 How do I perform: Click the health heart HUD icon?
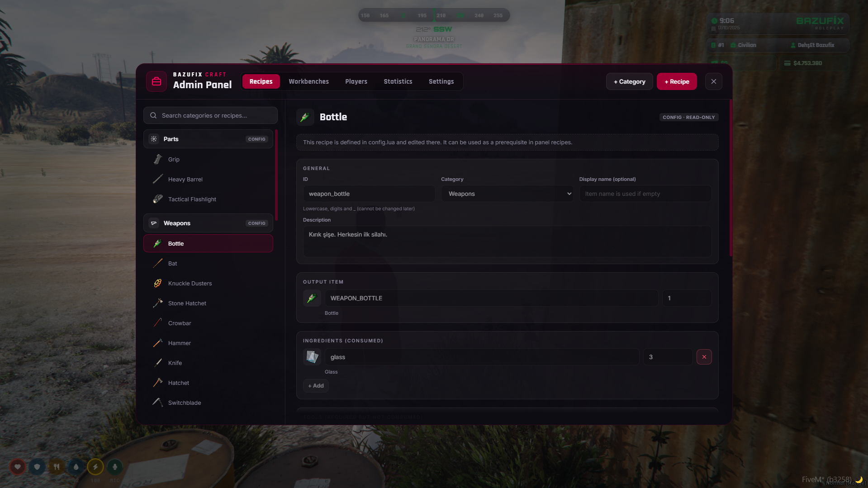(x=18, y=467)
